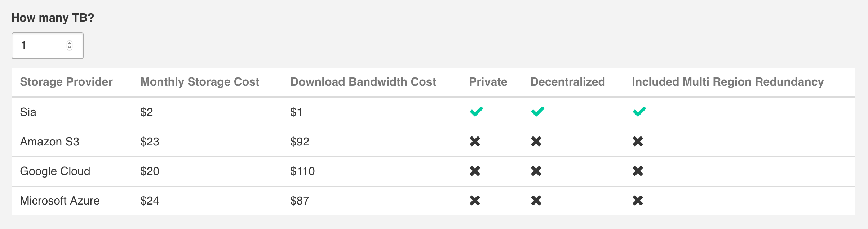Click the TB number stepper arrows
The height and width of the screenshot is (229, 868).
pos(70,45)
